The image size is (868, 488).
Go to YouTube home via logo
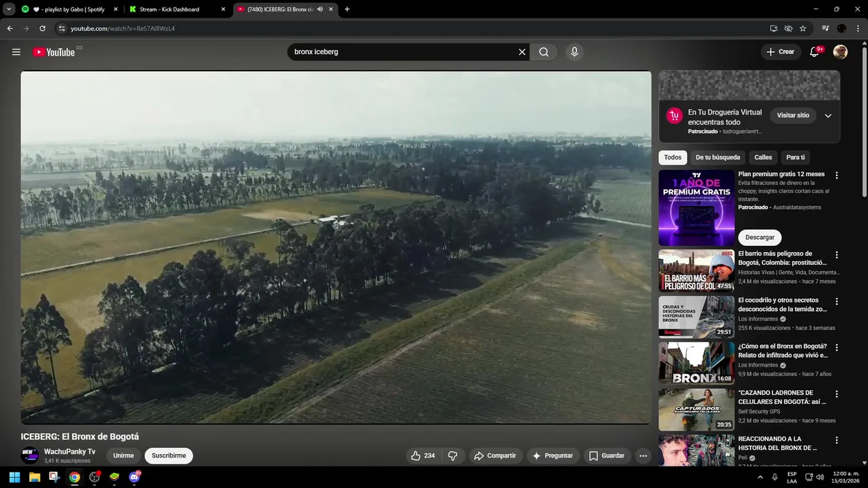coord(54,52)
